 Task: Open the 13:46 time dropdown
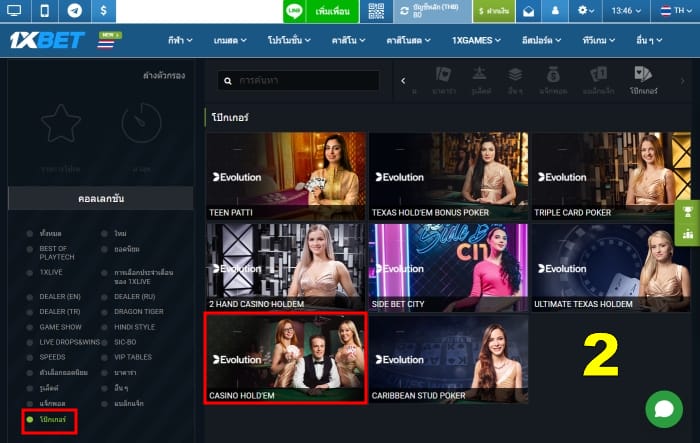pos(626,11)
